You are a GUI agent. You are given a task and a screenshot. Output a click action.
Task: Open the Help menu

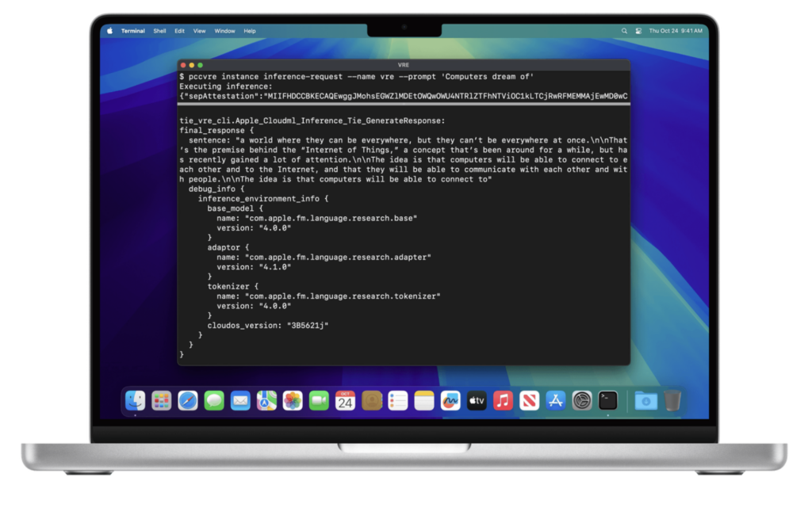250,31
